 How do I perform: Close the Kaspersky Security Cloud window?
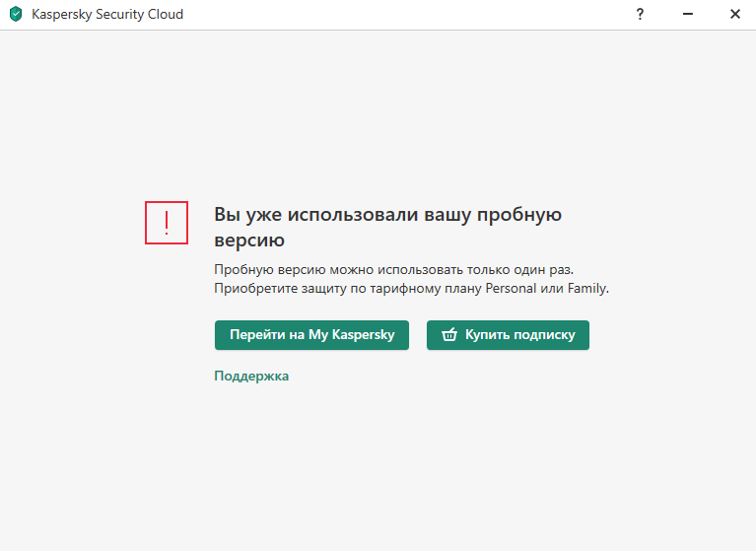pos(734,15)
